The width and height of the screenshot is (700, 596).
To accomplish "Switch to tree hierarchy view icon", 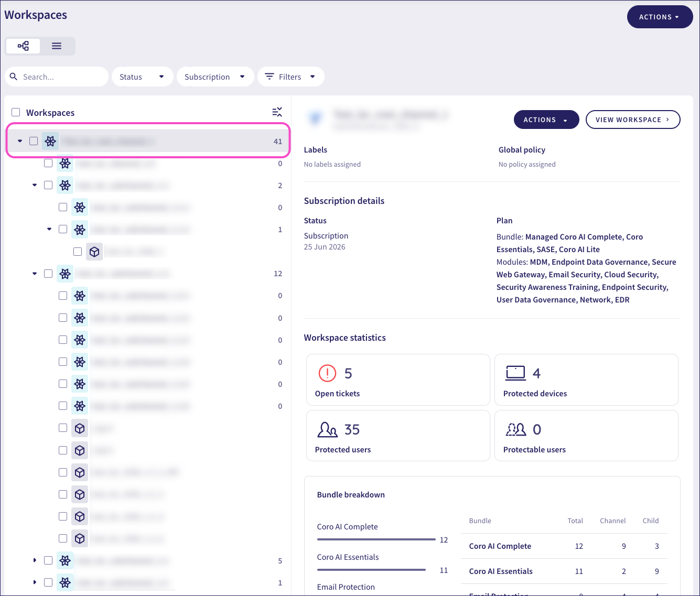I will click(x=23, y=46).
